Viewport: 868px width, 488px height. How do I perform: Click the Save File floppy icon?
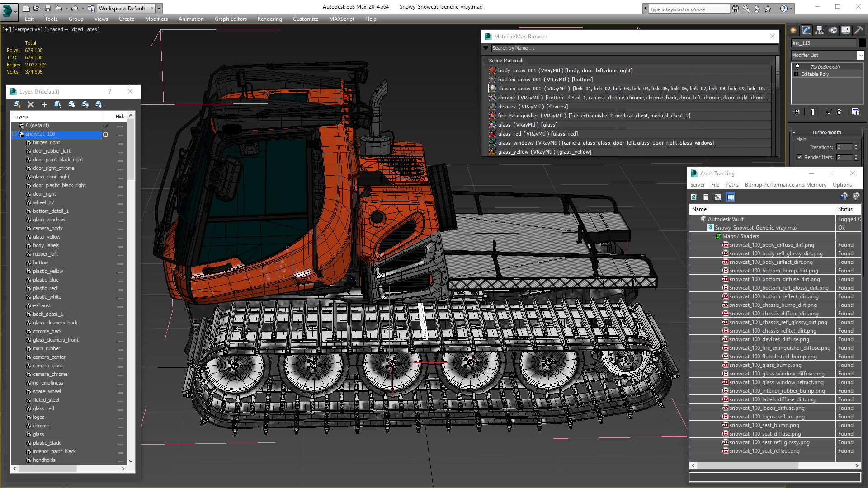(47, 8)
